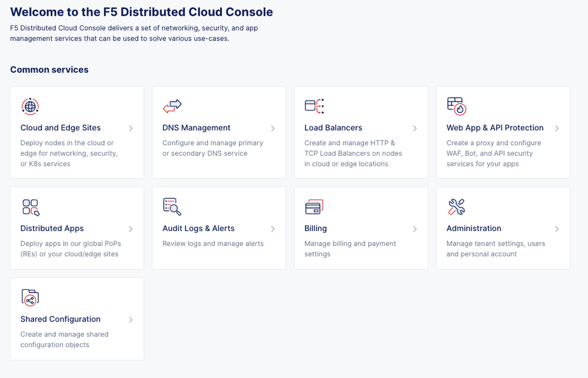The width and height of the screenshot is (588, 378).
Task: Expand the Load Balancers chevron
Action: (415, 128)
